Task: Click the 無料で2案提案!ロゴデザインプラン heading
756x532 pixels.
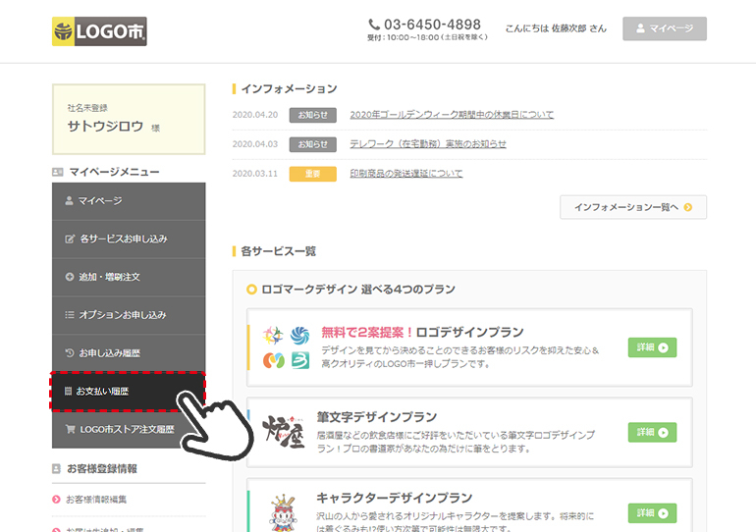Action: pos(422,333)
